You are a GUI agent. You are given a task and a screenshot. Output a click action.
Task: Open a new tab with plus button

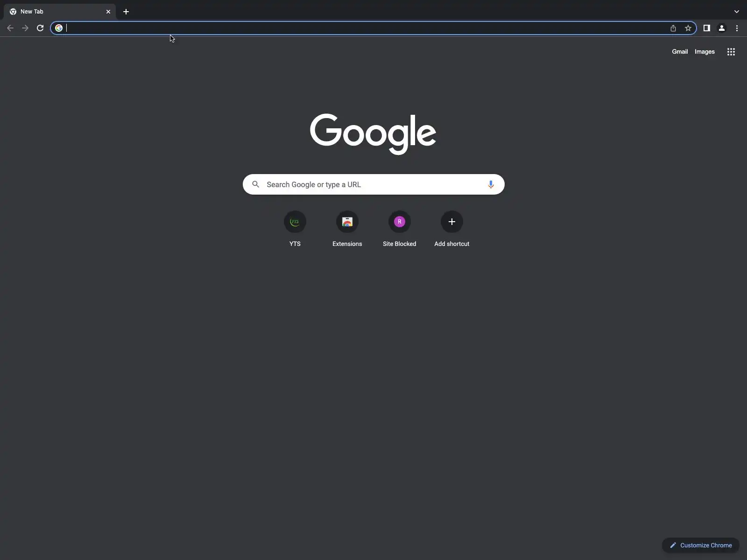(x=126, y=12)
